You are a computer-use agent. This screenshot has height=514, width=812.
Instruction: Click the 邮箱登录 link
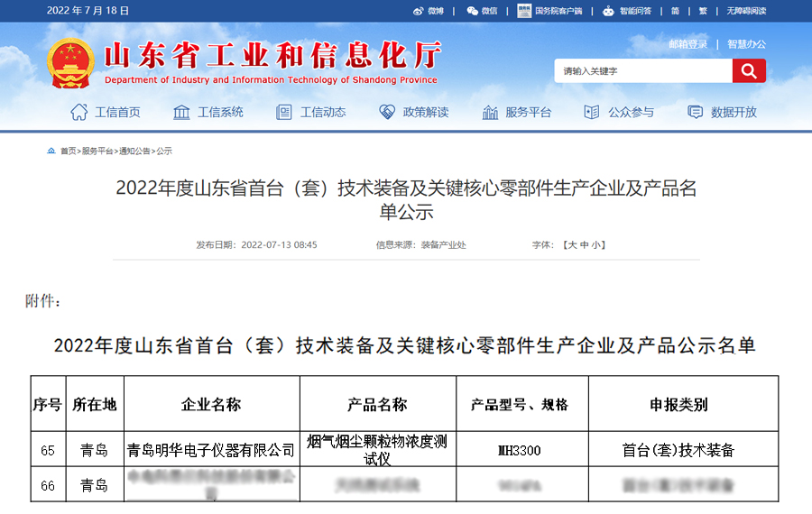point(688,43)
